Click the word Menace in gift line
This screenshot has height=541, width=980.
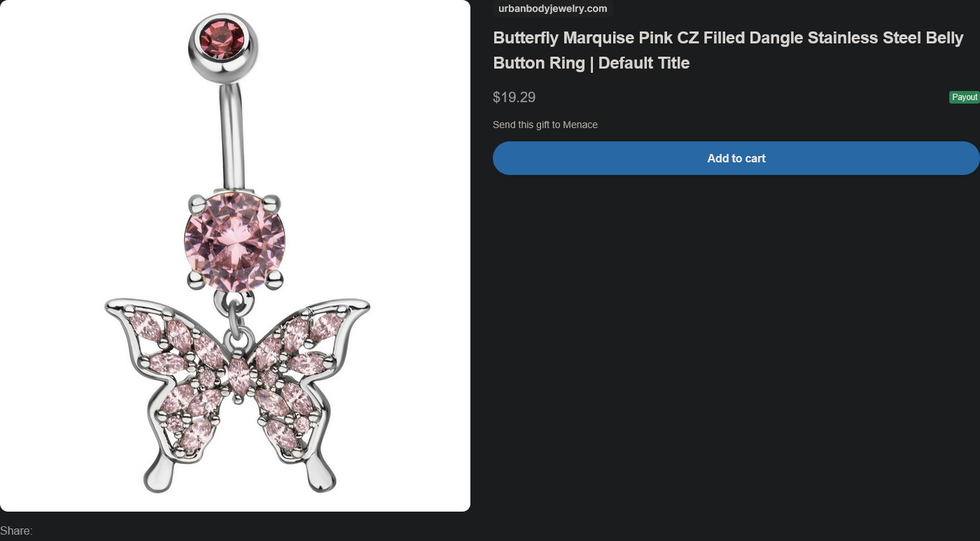pyautogui.click(x=580, y=125)
